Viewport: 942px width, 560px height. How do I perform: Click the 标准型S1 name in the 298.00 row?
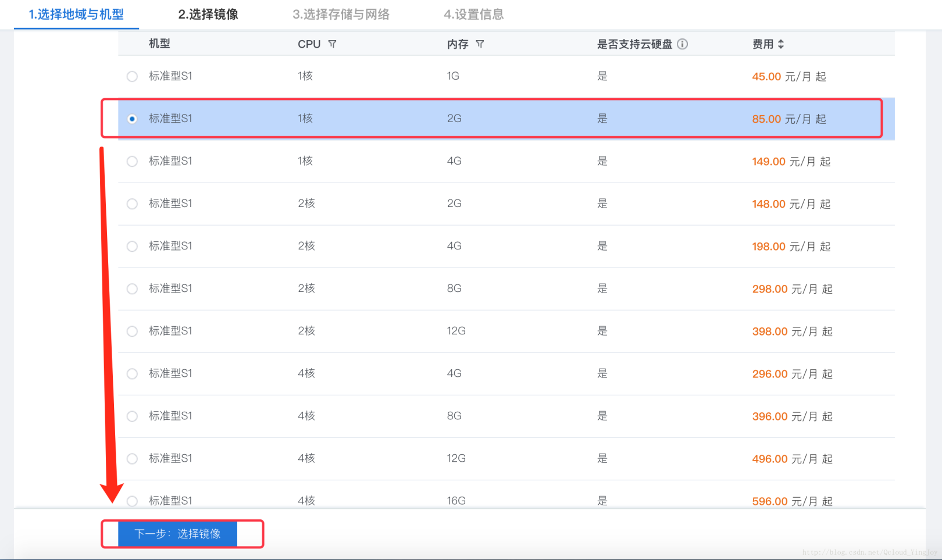[x=170, y=288]
